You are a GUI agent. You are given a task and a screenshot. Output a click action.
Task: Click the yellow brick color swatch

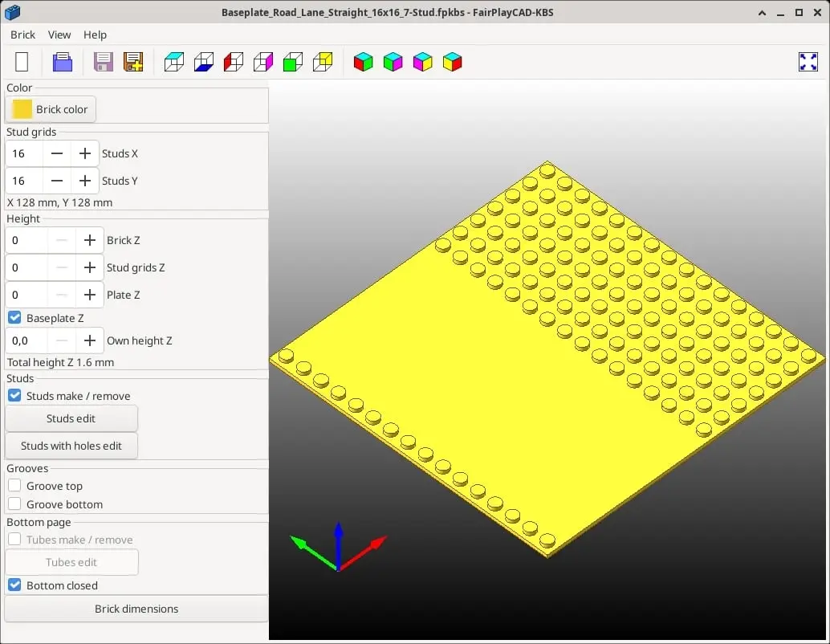22,110
